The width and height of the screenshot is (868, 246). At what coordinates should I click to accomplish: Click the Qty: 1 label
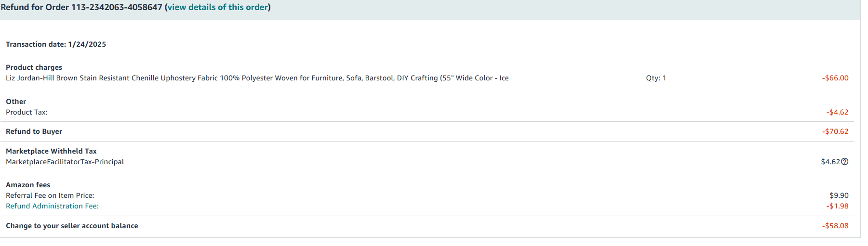coord(656,78)
